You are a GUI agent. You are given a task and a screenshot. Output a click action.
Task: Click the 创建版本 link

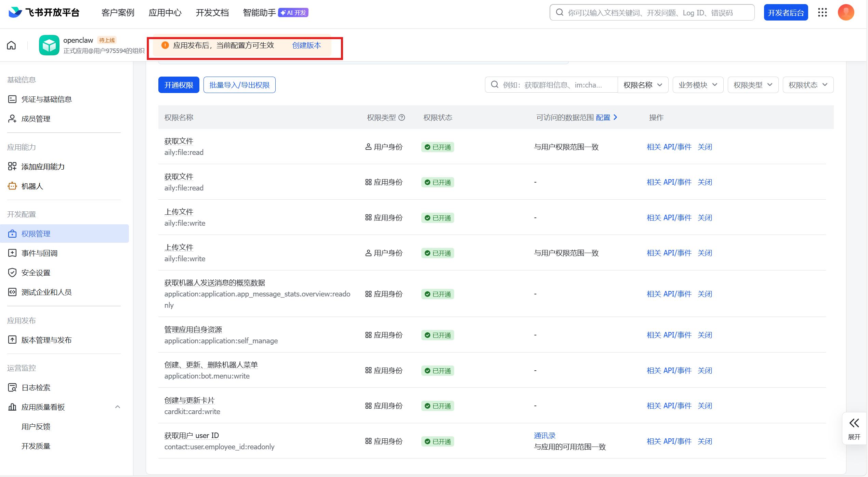(x=306, y=45)
